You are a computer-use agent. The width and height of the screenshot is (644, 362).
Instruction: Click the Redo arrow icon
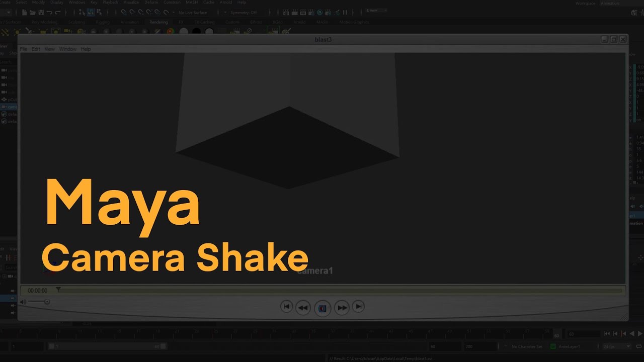[x=58, y=12]
